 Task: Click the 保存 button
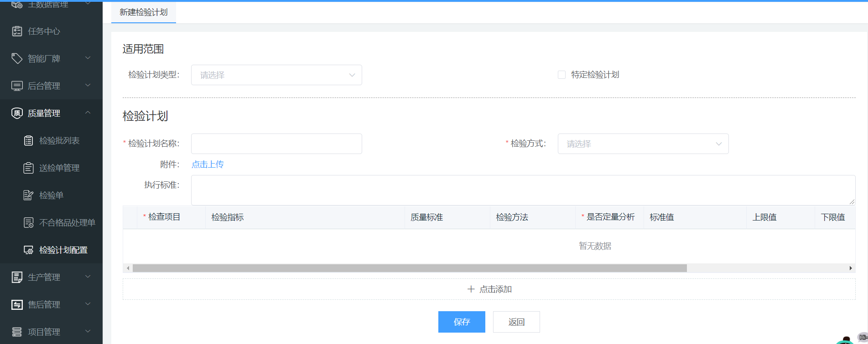coord(461,322)
